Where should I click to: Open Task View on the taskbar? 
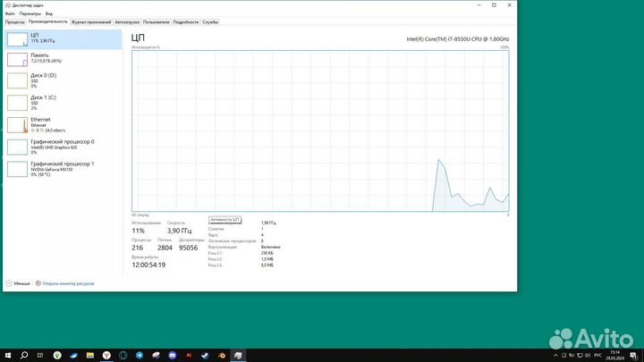click(x=40, y=356)
